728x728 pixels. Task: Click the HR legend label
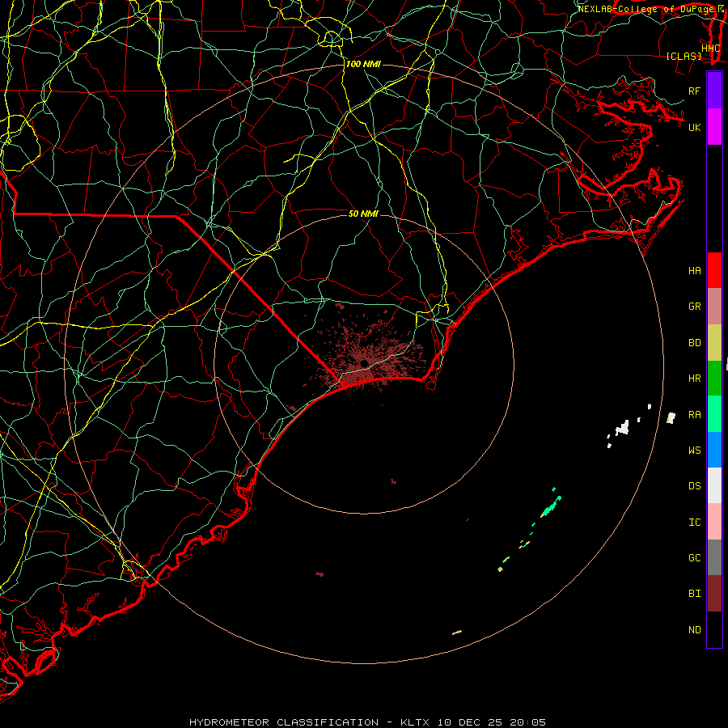(694, 379)
